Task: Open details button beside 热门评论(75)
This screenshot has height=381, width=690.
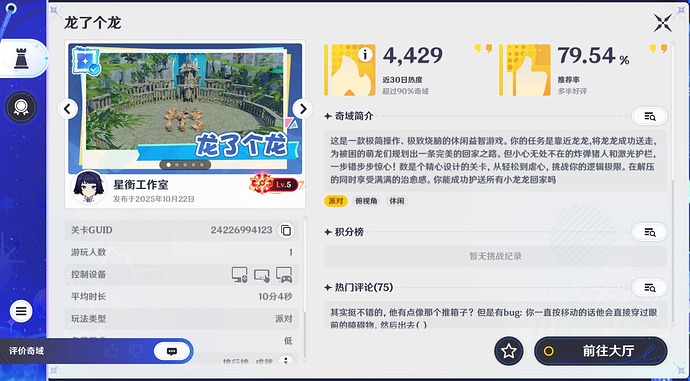Action: tap(650, 287)
